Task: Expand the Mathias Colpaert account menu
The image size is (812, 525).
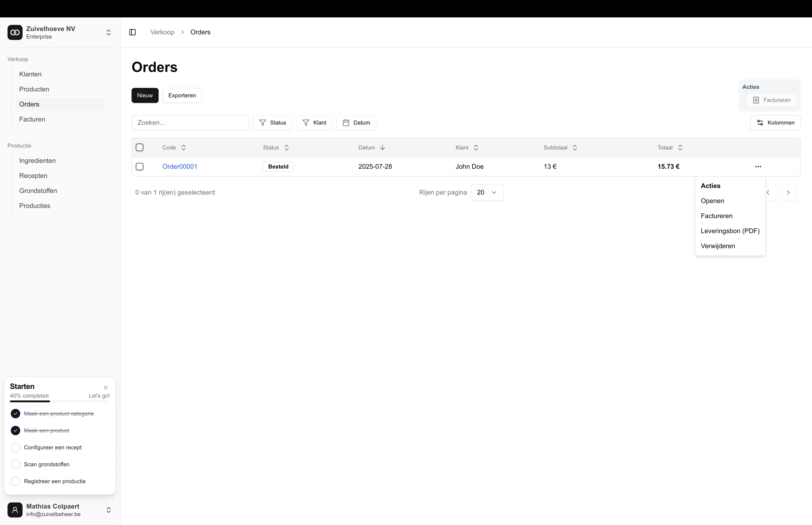Action: (x=108, y=510)
